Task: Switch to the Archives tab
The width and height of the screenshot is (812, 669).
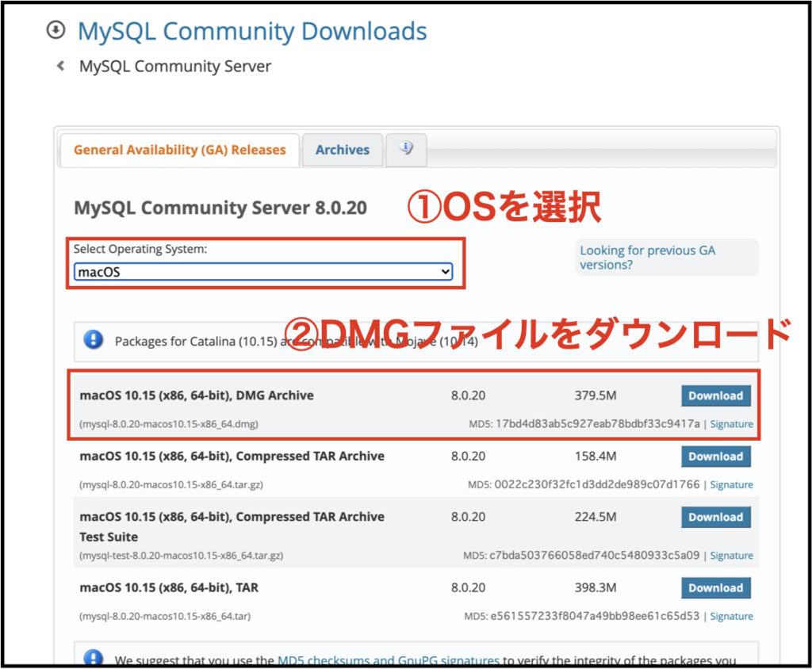Action: (x=342, y=150)
